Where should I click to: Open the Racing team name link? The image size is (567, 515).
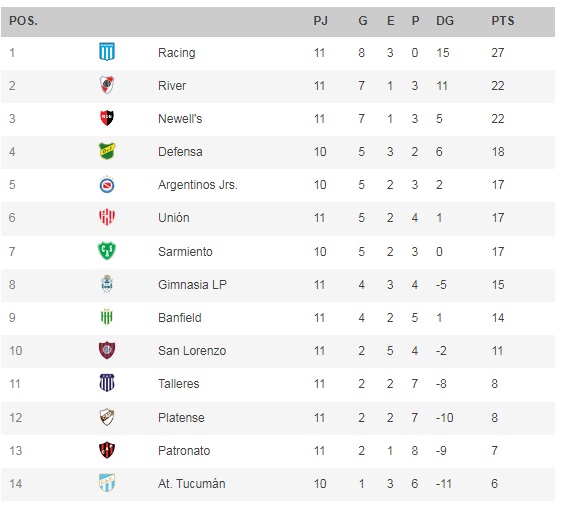tap(177, 52)
